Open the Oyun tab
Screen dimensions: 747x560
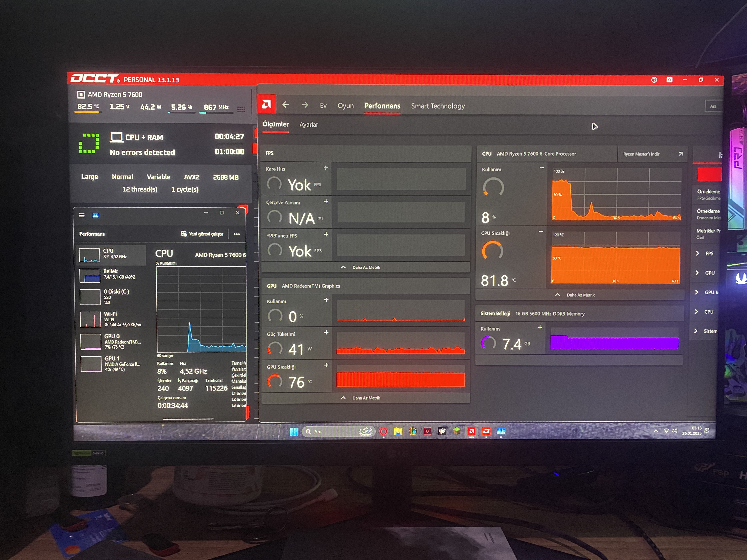346,106
